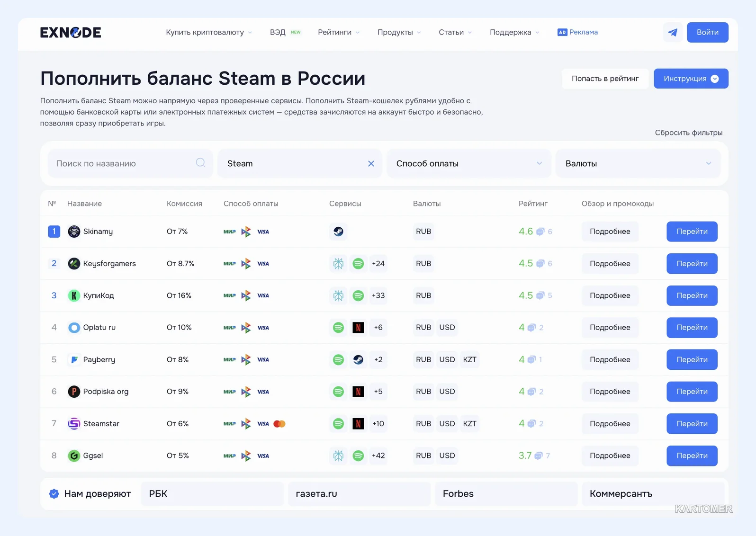Open the Рейтинги menu
The width and height of the screenshot is (756, 536).
coord(339,32)
